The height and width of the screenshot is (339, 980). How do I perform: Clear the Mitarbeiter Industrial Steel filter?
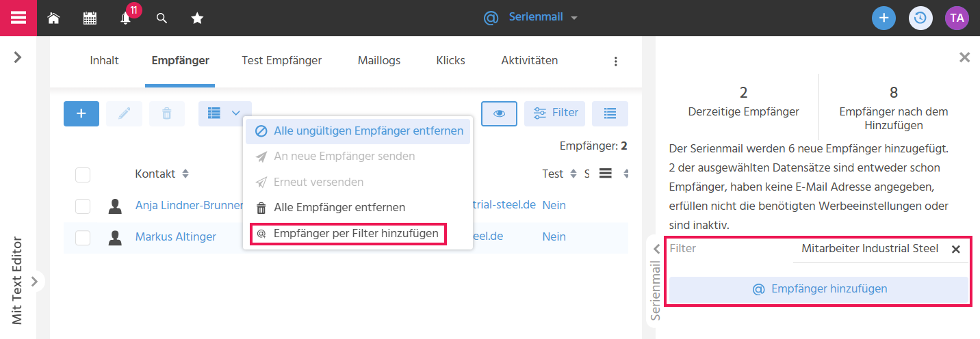(x=956, y=249)
